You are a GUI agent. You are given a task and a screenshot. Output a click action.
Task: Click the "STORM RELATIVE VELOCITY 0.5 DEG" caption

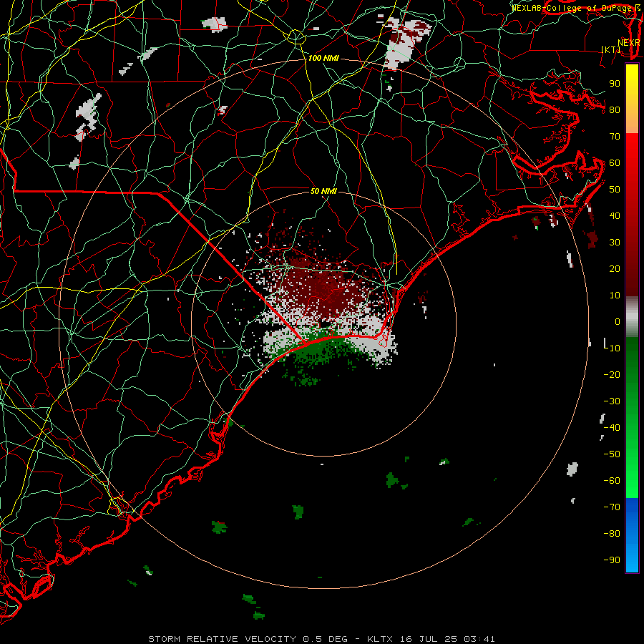click(x=248, y=639)
